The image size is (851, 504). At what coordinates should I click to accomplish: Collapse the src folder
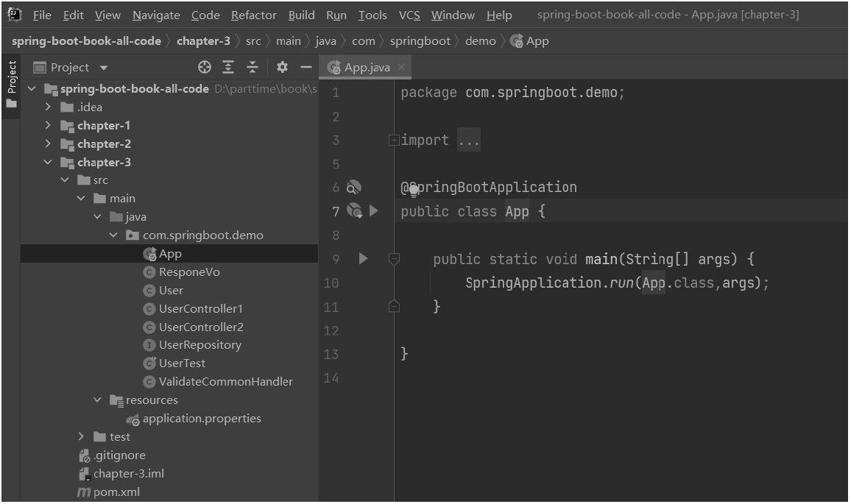click(x=65, y=180)
